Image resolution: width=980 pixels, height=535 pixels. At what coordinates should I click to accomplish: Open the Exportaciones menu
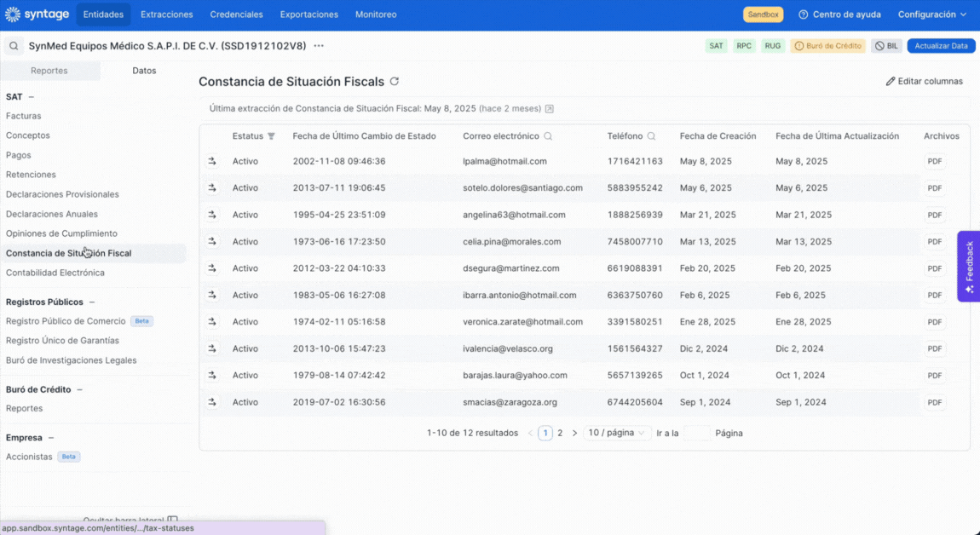[x=308, y=14]
